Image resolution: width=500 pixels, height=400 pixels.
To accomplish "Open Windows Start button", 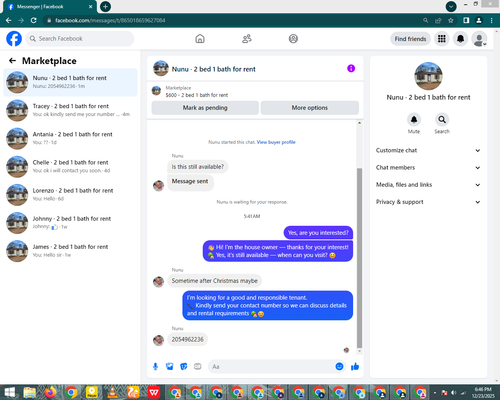I will (x=9, y=392).
